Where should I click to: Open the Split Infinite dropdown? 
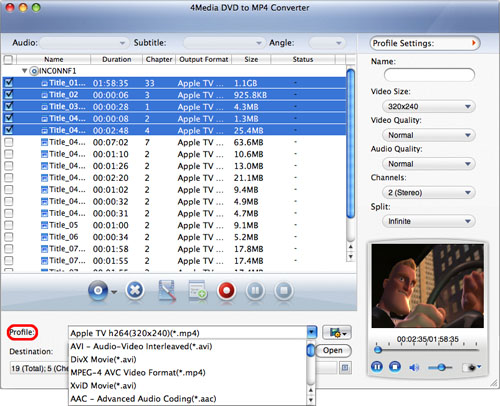[x=428, y=221]
